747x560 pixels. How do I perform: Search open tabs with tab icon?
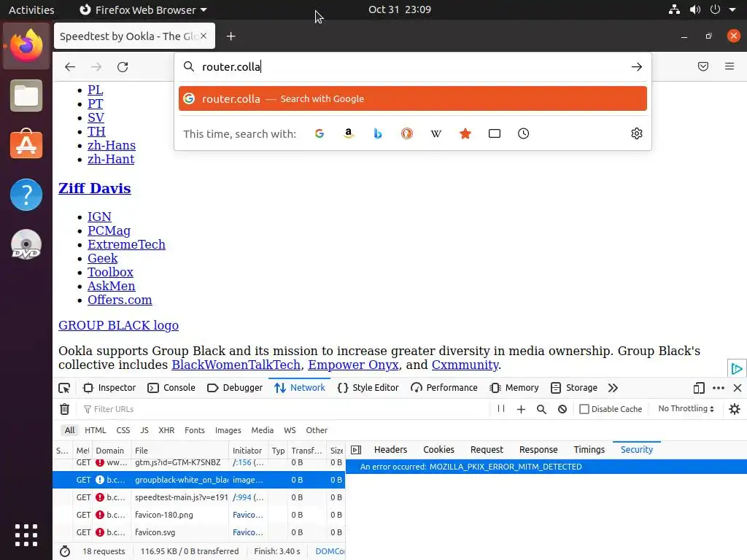click(495, 134)
